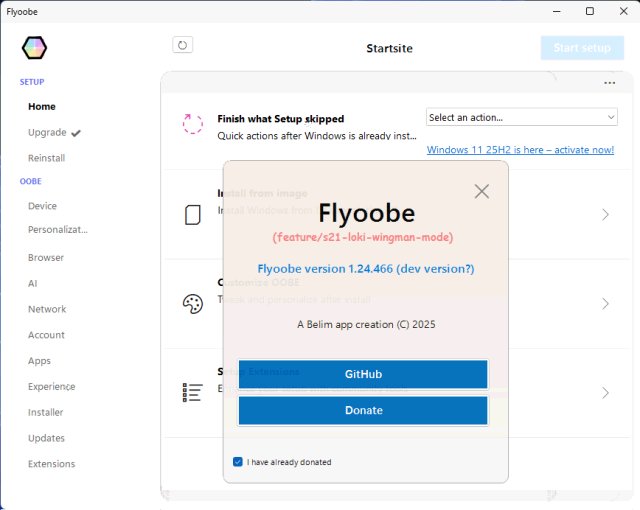Minimize the Flyoobe window

(556, 11)
